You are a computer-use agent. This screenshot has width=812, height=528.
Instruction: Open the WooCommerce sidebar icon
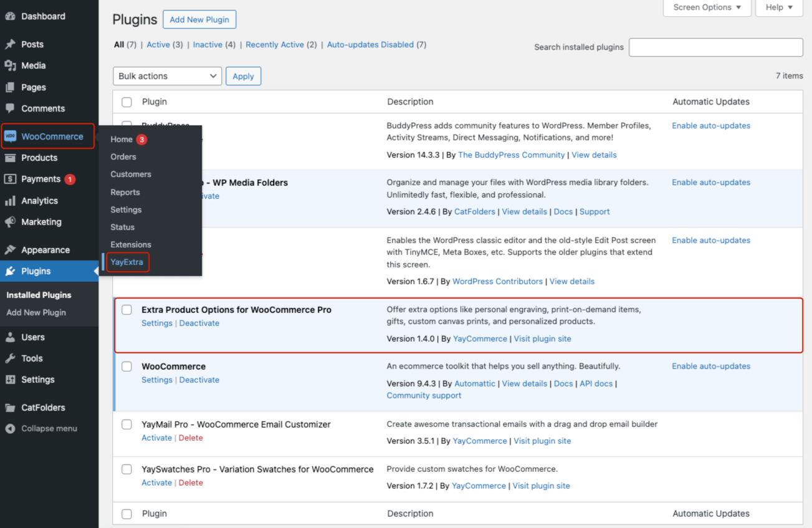pos(12,136)
